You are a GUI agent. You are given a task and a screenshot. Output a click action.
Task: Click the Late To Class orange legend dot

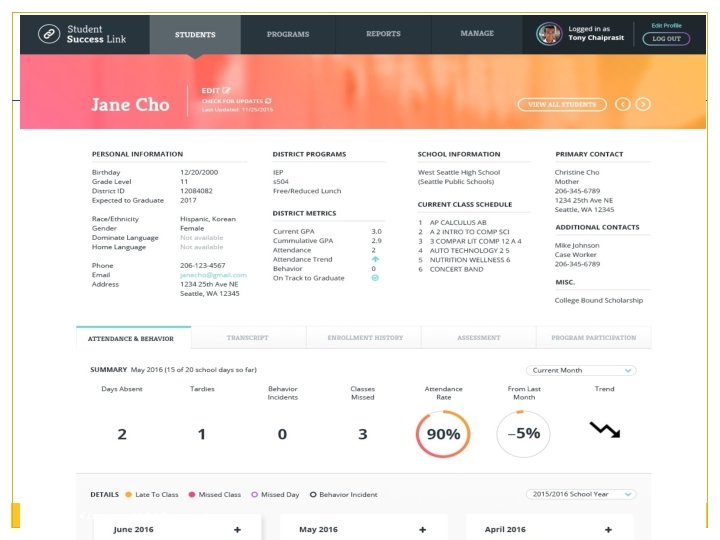(x=129, y=495)
